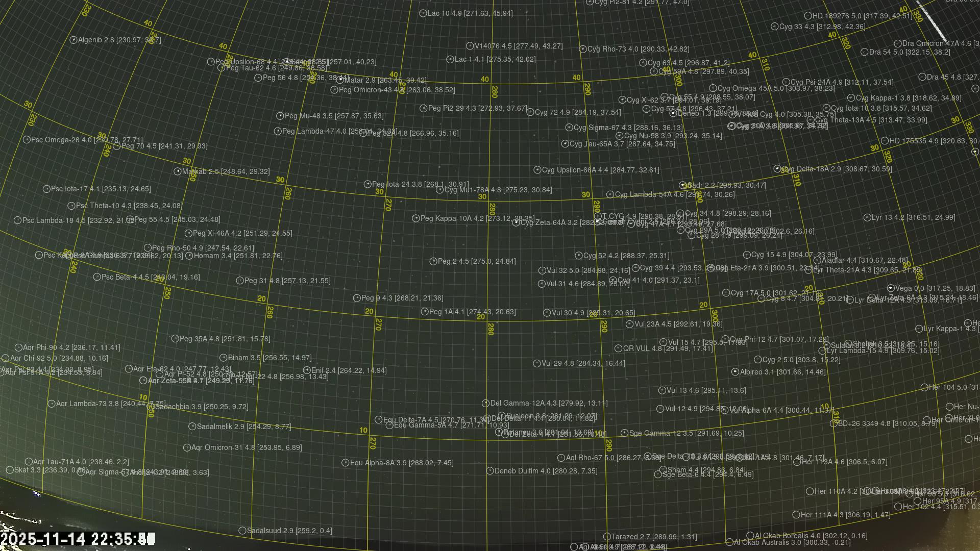
Task: Click the Algenib star marker circle
Action: [x=73, y=40]
